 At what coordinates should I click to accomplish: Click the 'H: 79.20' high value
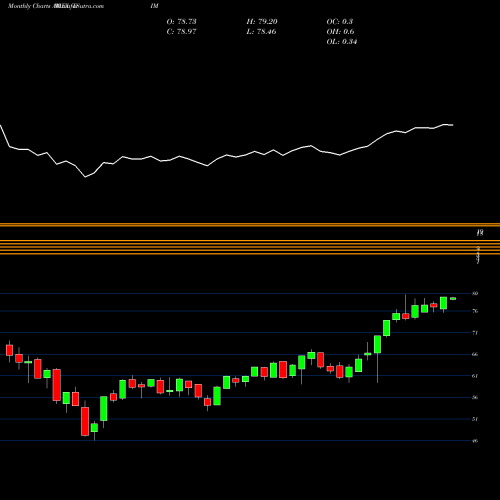coord(262,22)
